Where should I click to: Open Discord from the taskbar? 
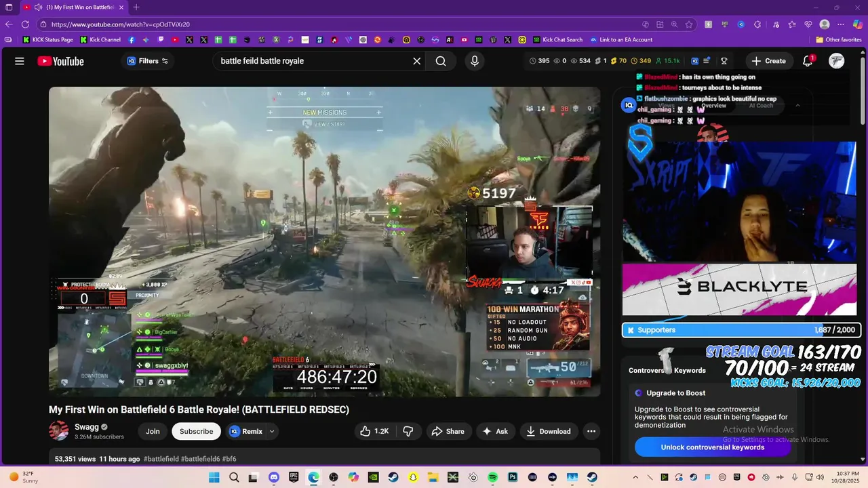click(274, 477)
